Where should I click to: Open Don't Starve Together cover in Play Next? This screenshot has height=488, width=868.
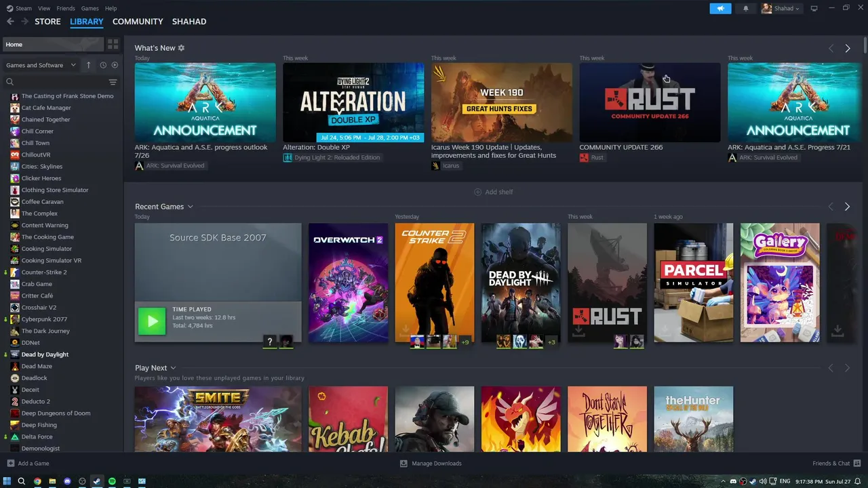click(607, 419)
